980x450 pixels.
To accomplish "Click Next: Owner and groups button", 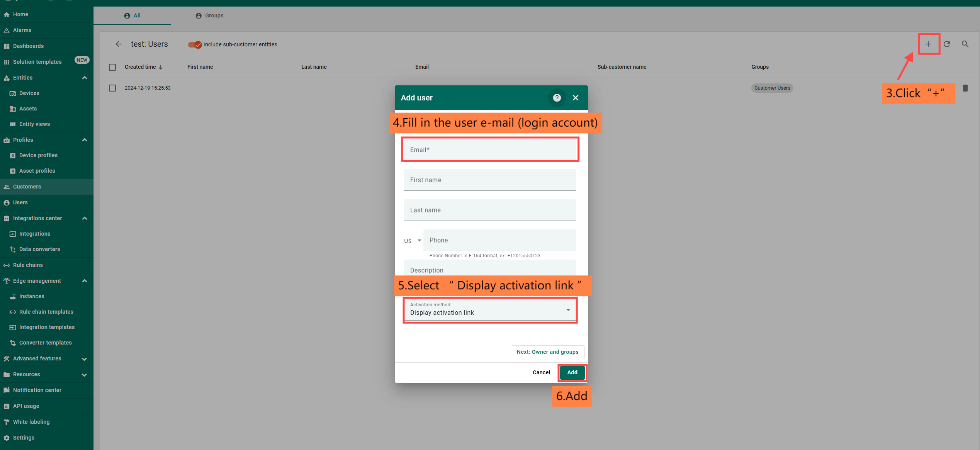I will 547,352.
